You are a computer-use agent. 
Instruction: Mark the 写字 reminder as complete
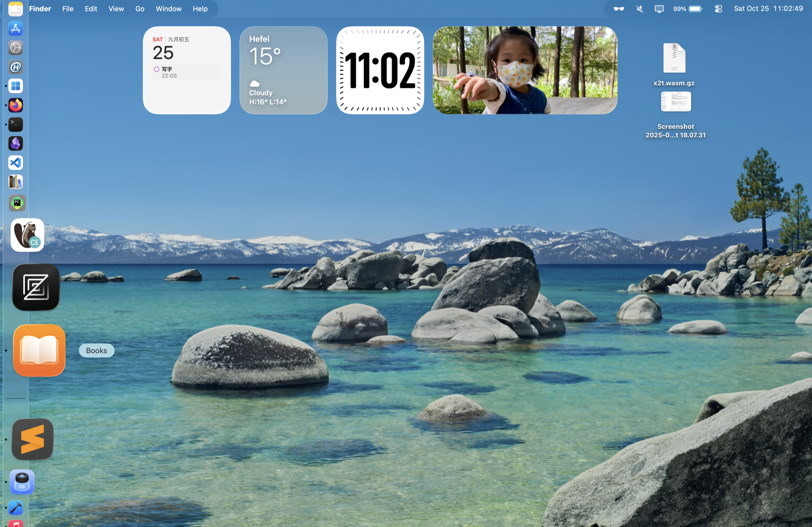(156, 69)
